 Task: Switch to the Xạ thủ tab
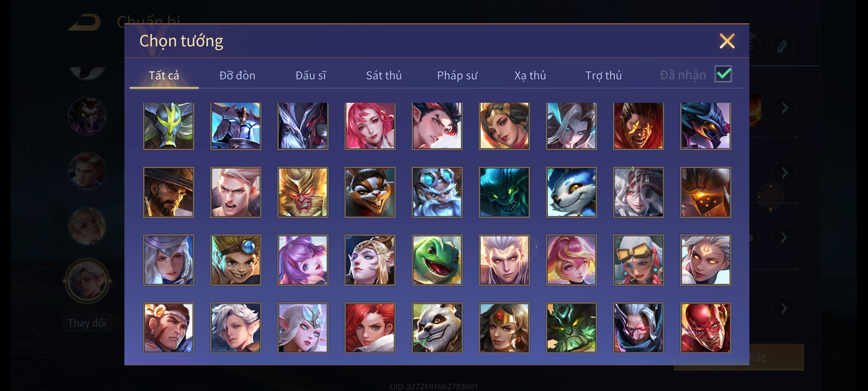tap(530, 75)
